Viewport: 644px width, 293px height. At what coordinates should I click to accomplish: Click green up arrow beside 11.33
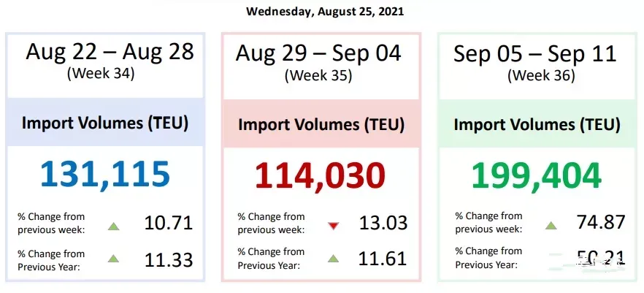(x=114, y=259)
